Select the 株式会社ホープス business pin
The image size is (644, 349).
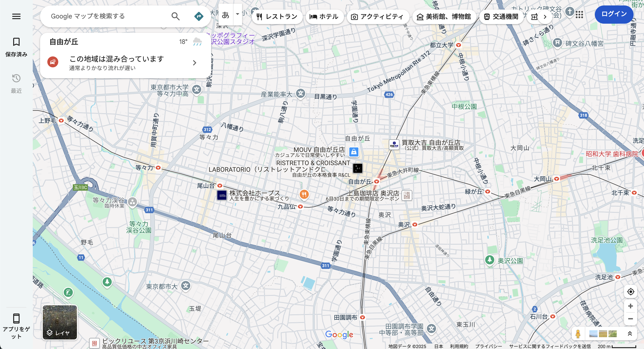[222, 195]
